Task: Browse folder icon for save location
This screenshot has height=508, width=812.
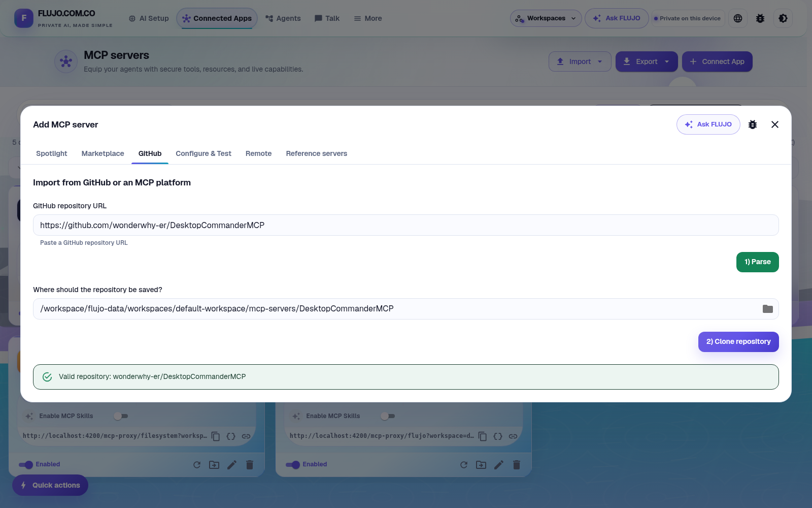Action: [768, 309]
